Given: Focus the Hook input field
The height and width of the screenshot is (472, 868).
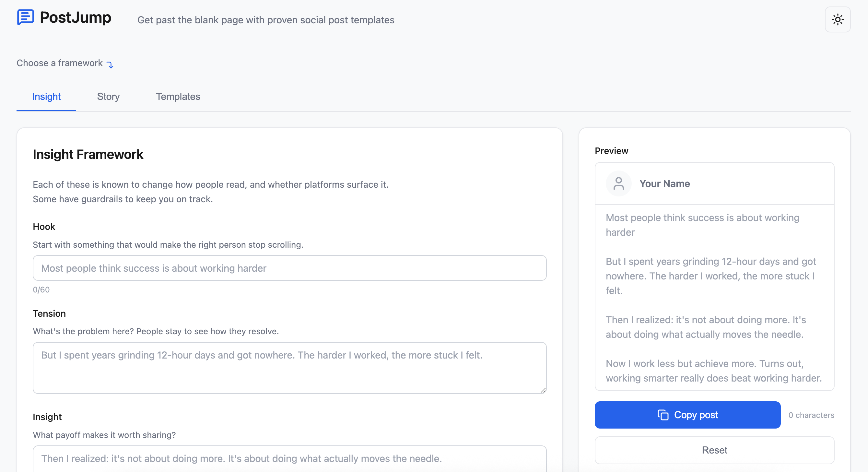Looking at the screenshot, I should 289,268.
